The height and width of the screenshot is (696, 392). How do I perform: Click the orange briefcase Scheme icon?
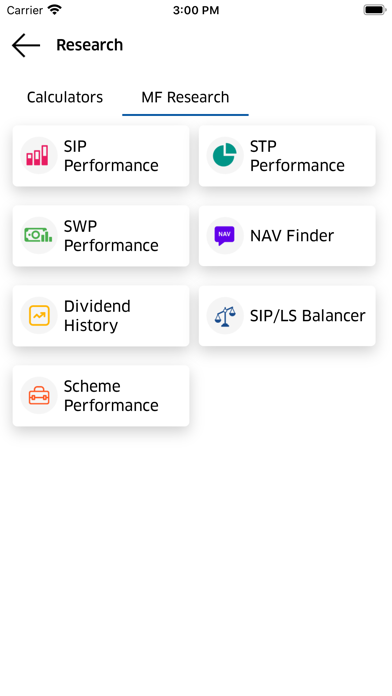point(39,395)
